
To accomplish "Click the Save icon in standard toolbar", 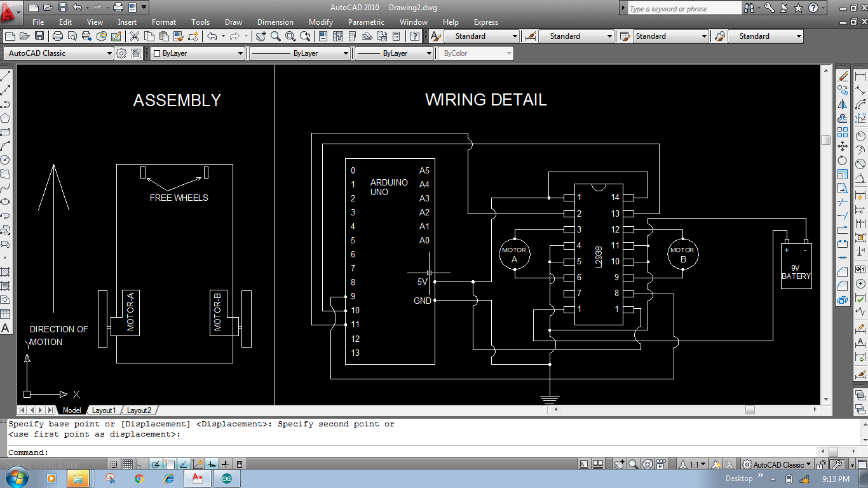I will (x=39, y=36).
